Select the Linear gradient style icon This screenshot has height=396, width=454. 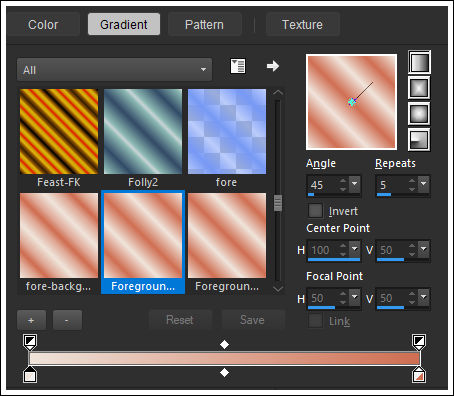click(419, 62)
